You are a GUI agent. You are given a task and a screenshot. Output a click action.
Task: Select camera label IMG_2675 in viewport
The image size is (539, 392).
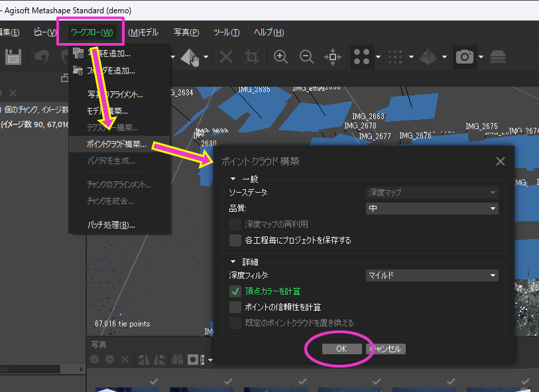(481, 126)
